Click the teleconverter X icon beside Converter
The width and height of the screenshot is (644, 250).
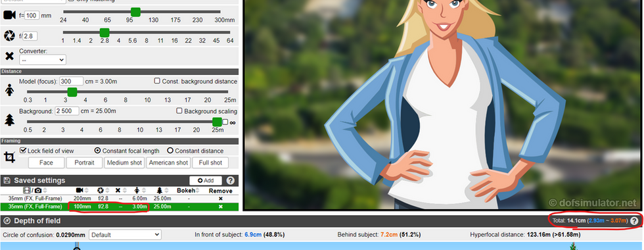(9, 56)
